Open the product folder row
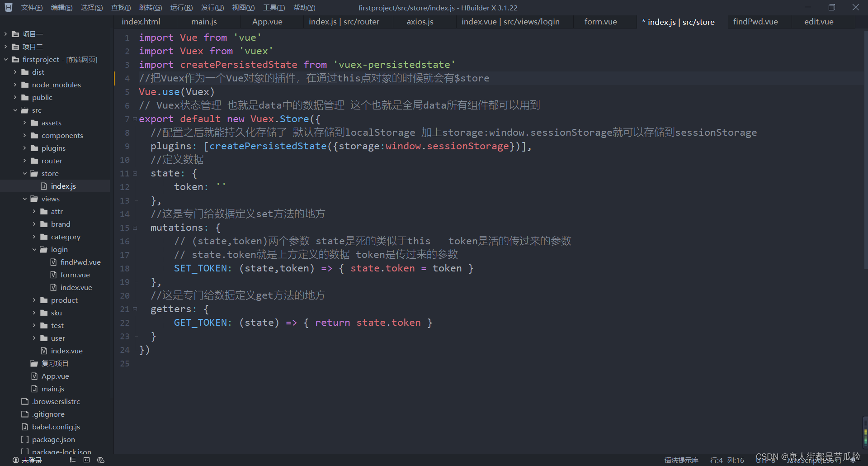The width and height of the screenshot is (868, 466). click(55, 300)
